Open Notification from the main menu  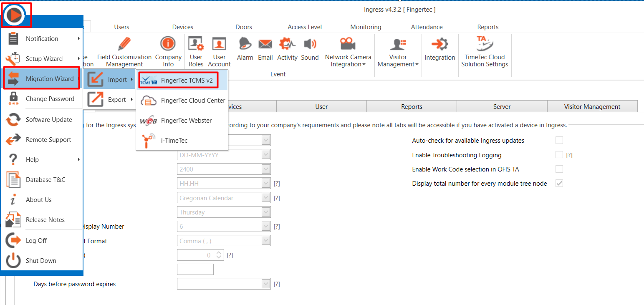click(42, 39)
